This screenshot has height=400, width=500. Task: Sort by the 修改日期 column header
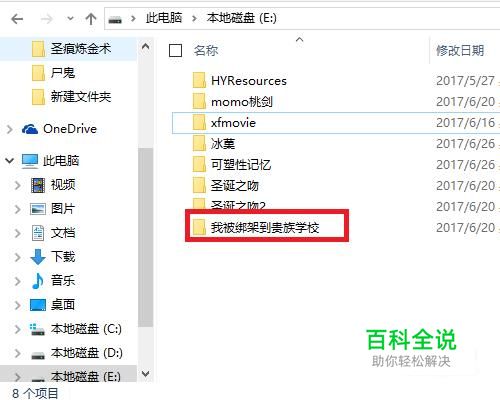460,51
